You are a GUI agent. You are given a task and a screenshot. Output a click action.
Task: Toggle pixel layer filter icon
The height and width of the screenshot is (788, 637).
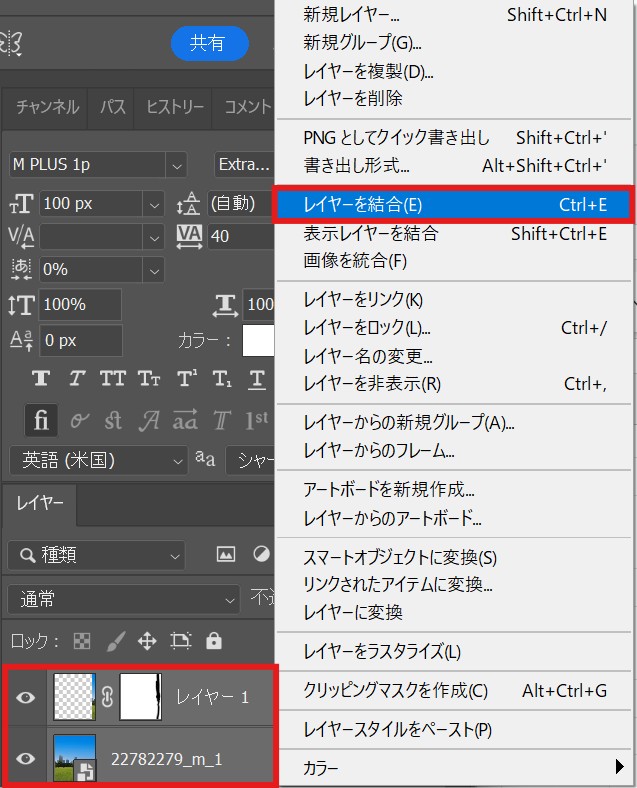tap(226, 554)
